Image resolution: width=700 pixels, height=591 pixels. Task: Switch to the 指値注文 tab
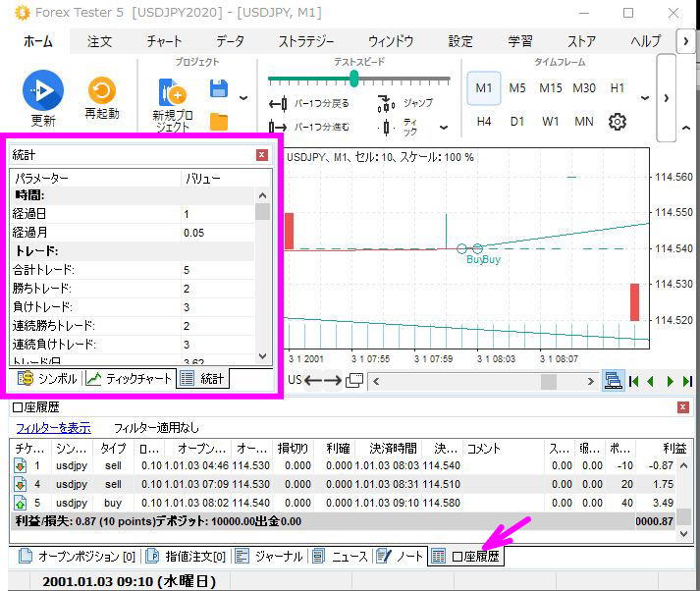[x=187, y=556]
